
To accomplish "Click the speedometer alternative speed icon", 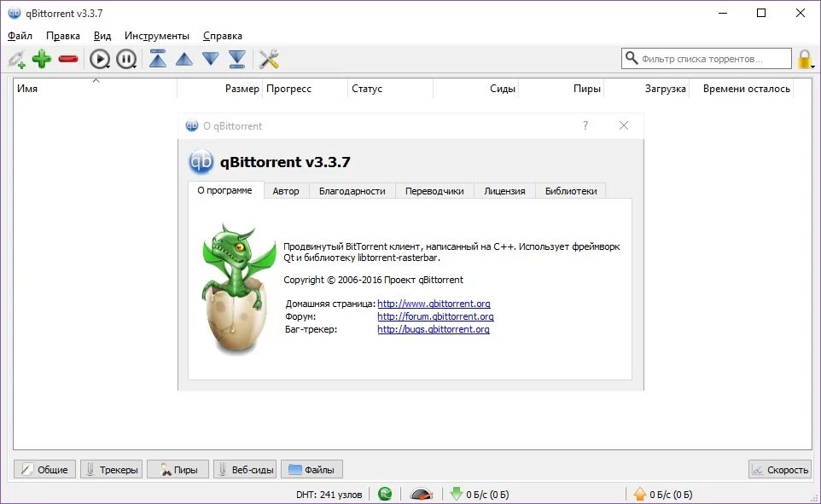I will click(x=422, y=494).
